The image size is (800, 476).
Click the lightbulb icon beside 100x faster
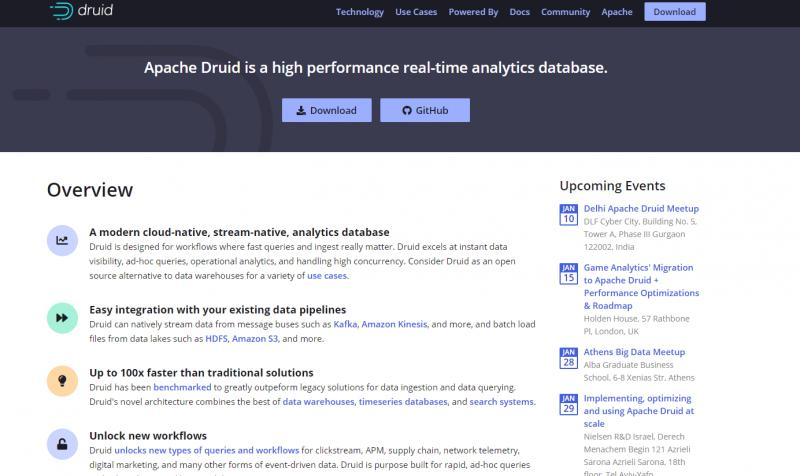[62, 381]
